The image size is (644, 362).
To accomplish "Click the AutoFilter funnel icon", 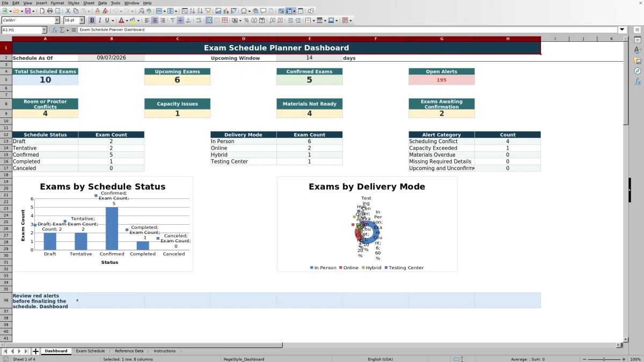I will click(208, 11).
